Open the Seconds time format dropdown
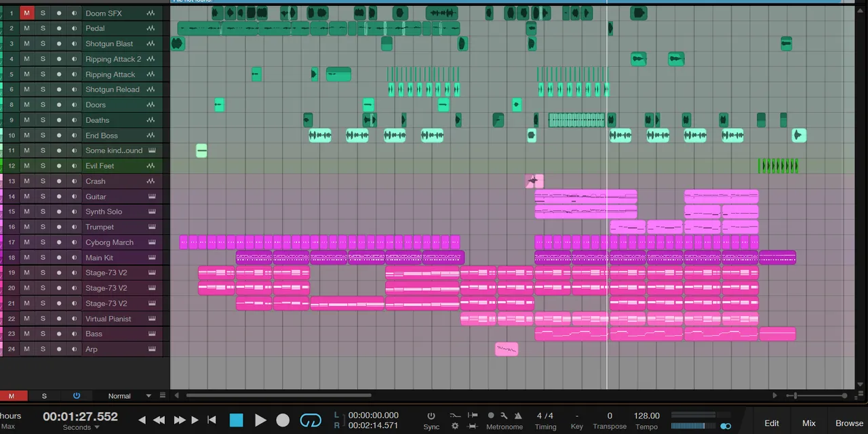This screenshot has width=868, height=434. pos(81,427)
